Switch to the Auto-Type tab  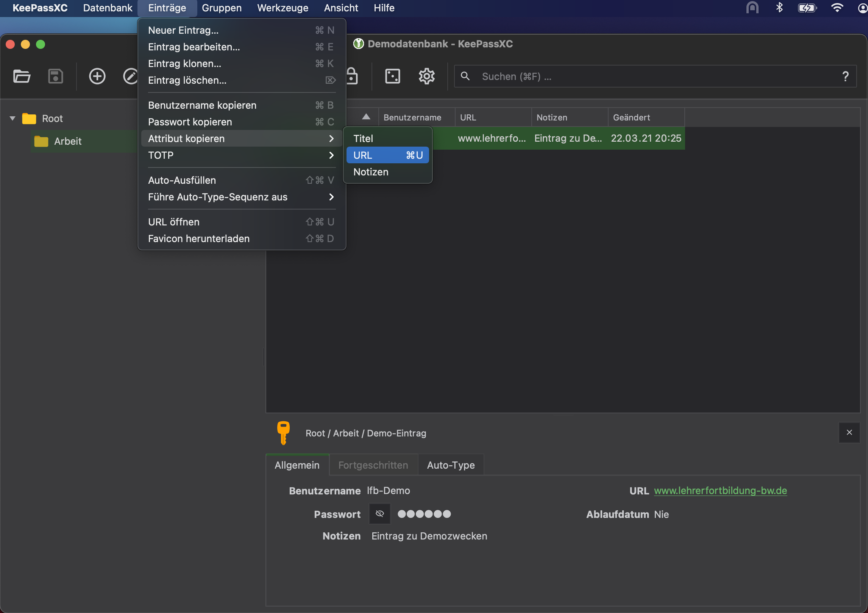tap(451, 465)
